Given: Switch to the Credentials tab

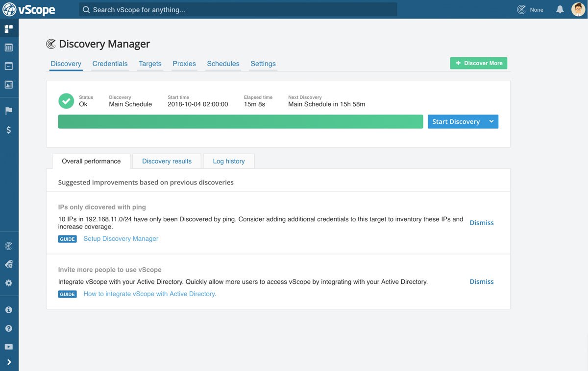Looking at the screenshot, I should [110, 64].
